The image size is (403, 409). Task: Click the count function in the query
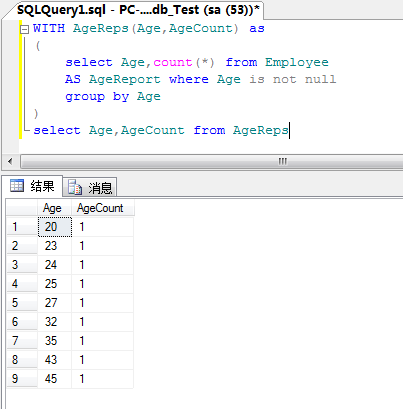click(173, 62)
